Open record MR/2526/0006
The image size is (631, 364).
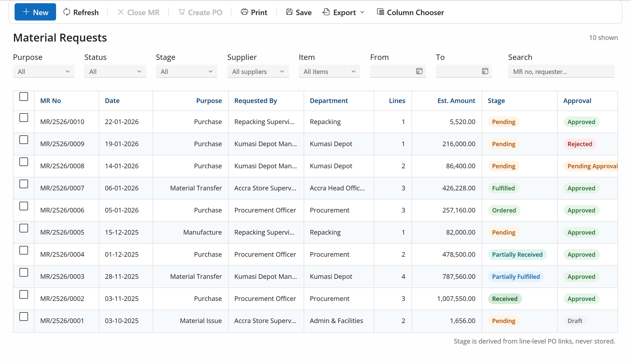point(62,210)
